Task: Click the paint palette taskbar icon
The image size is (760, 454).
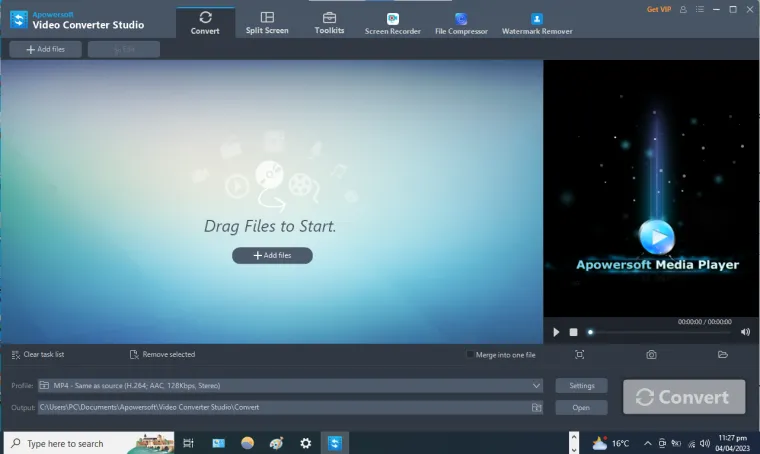Action: [276, 443]
